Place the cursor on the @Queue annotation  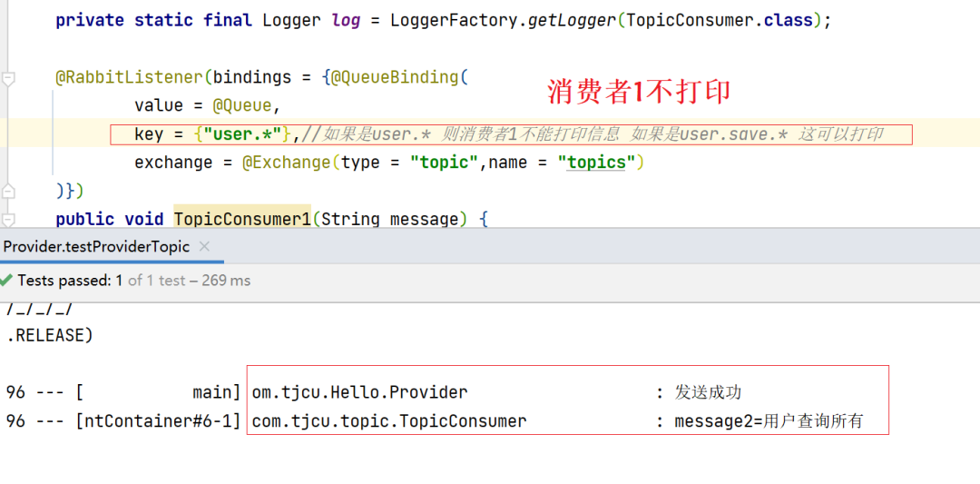coord(242,105)
